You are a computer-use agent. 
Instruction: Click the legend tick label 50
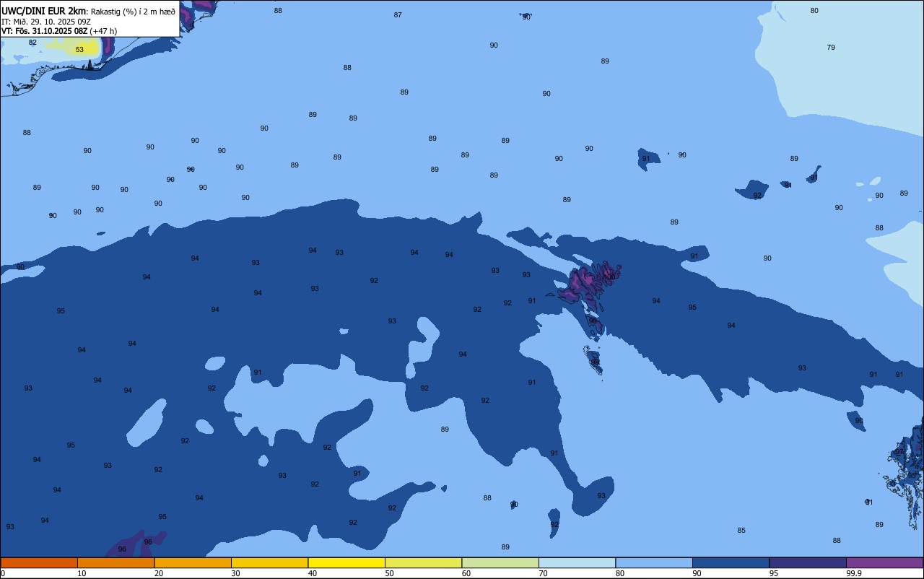click(x=389, y=573)
